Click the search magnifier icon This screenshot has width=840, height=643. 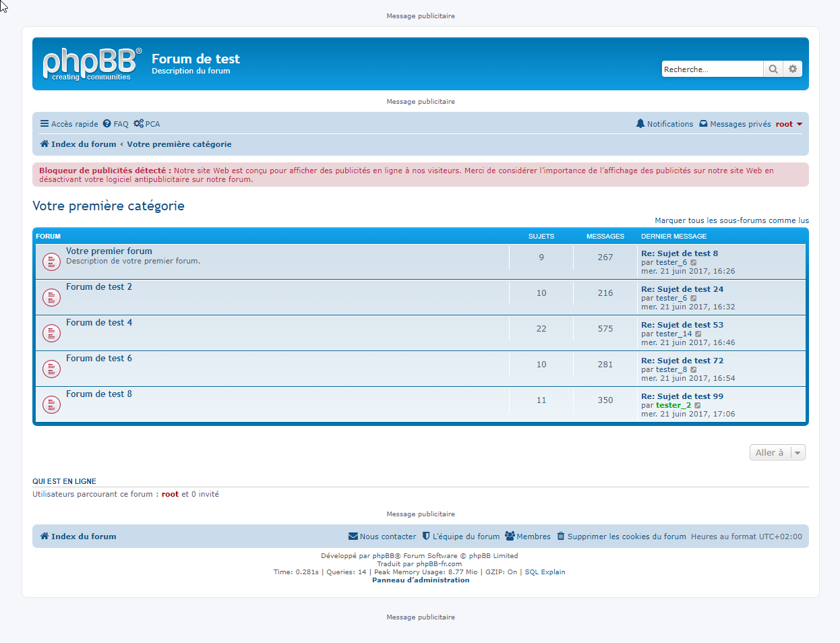pos(773,69)
